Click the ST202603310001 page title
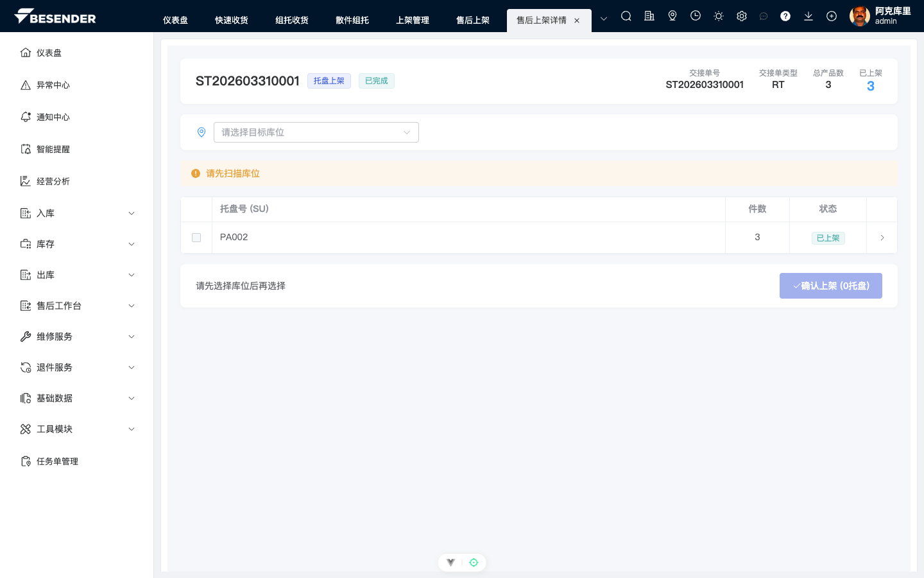This screenshot has height=578, width=924. coord(248,81)
